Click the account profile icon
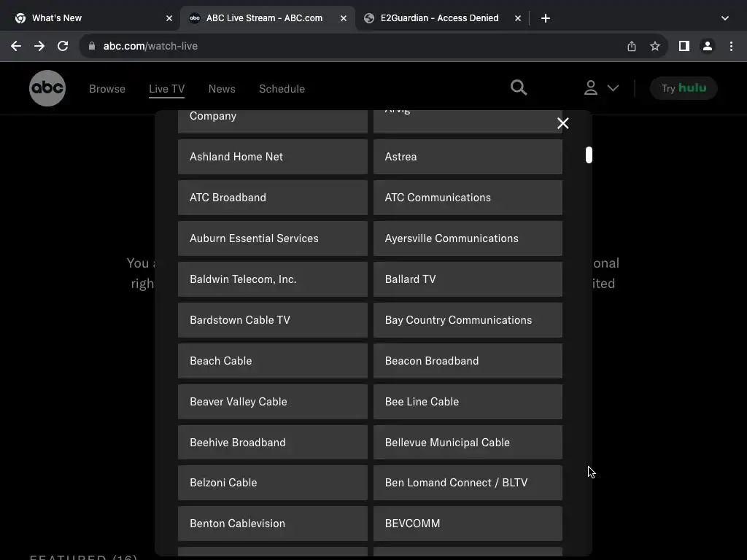 [591, 87]
